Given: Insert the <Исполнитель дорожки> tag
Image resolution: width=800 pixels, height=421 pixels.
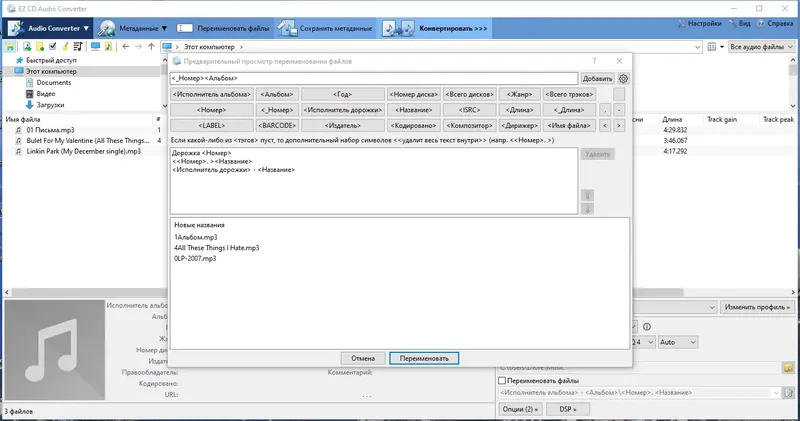Looking at the screenshot, I should [x=342, y=110].
